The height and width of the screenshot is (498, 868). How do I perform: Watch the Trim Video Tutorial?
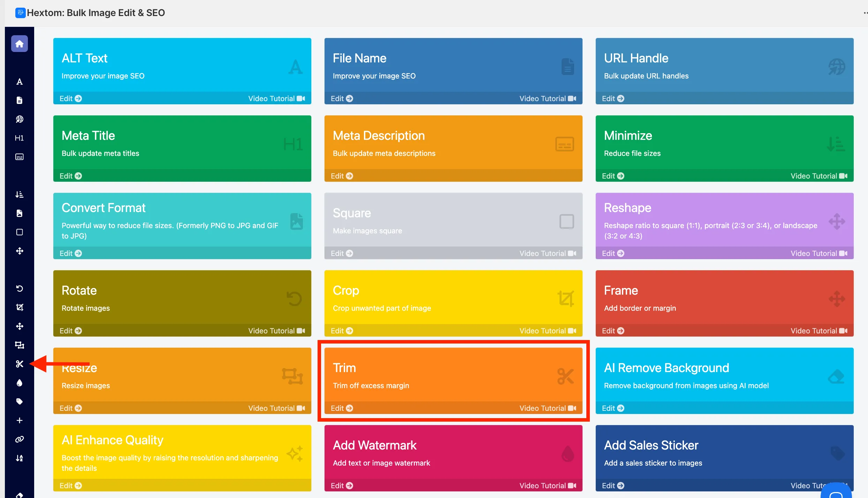pyautogui.click(x=548, y=408)
